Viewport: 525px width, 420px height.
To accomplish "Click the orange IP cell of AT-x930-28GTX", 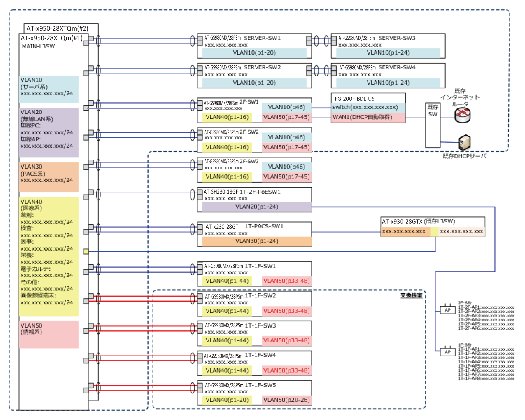I will [406, 232].
